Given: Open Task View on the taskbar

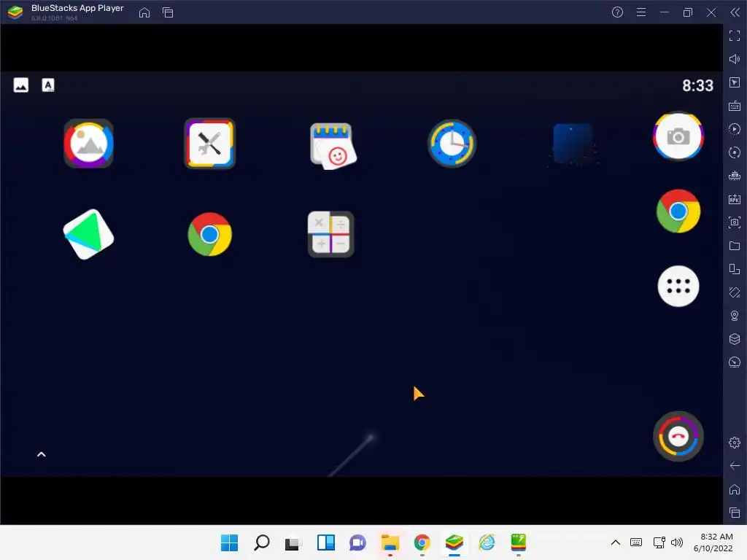Looking at the screenshot, I should pos(293,542).
